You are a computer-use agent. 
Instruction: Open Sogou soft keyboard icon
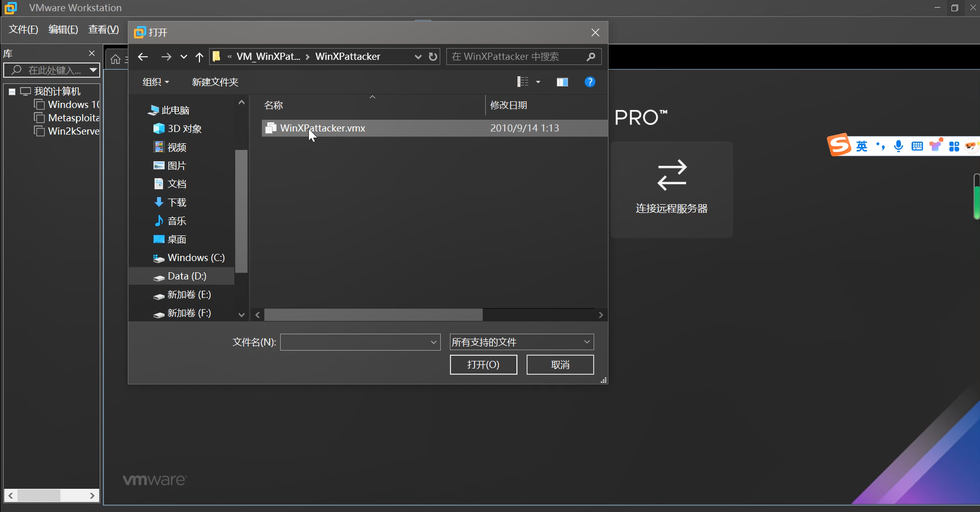pos(917,146)
